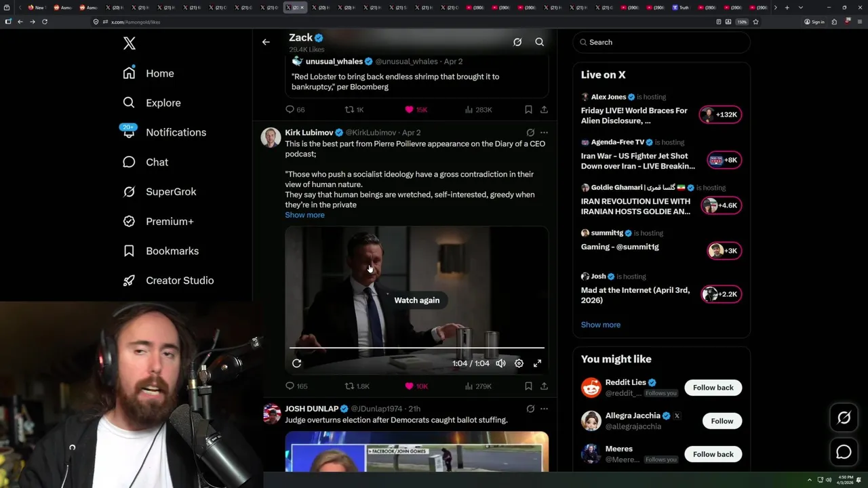This screenshot has width=868, height=488.
Task: Bookmark this page with the star icon
Action: [x=755, y=22]
